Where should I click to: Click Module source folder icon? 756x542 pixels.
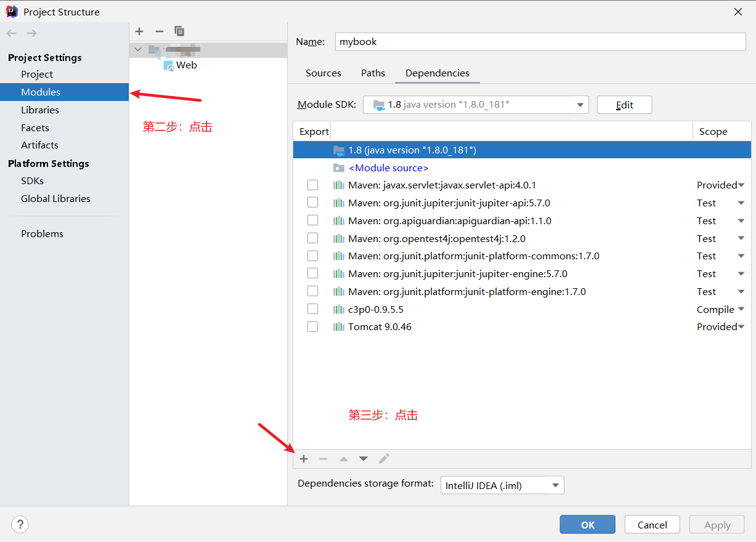click(339, 168)
